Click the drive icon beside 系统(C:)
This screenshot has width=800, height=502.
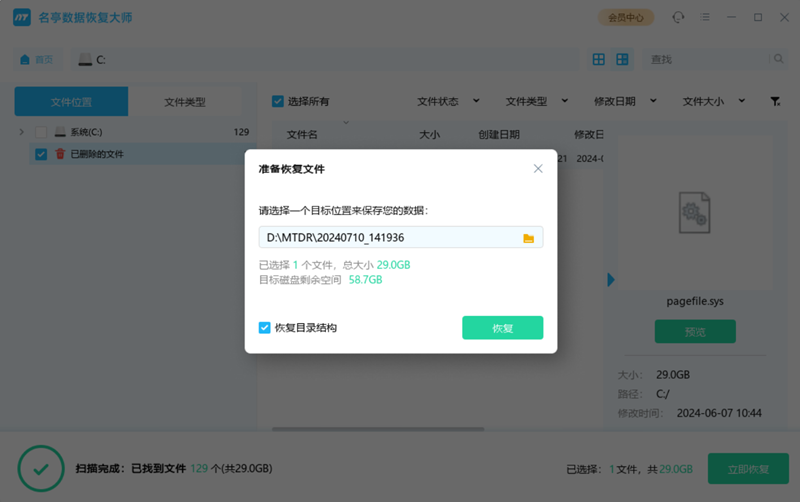(x=60, y=132)
